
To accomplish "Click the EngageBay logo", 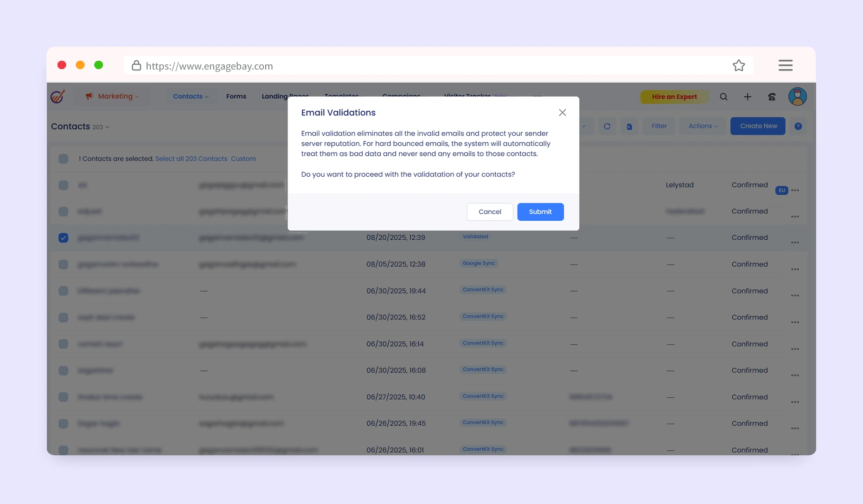I will pos(58,96).
